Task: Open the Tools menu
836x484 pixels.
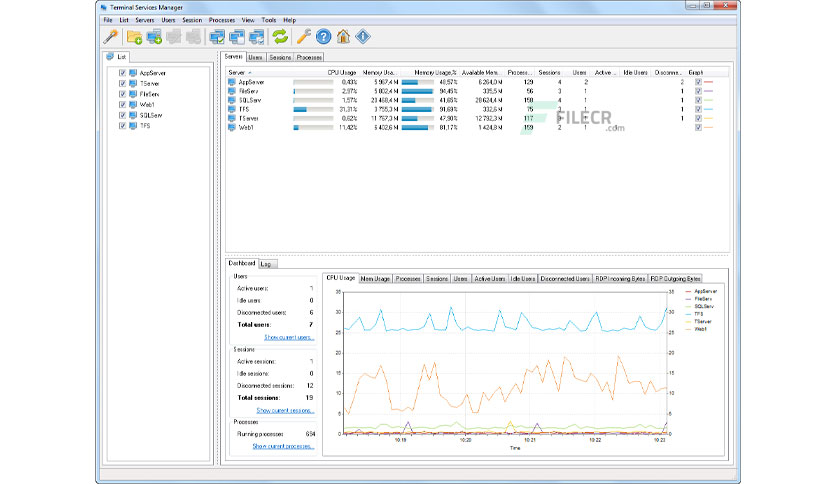Action: coord(269,20)
